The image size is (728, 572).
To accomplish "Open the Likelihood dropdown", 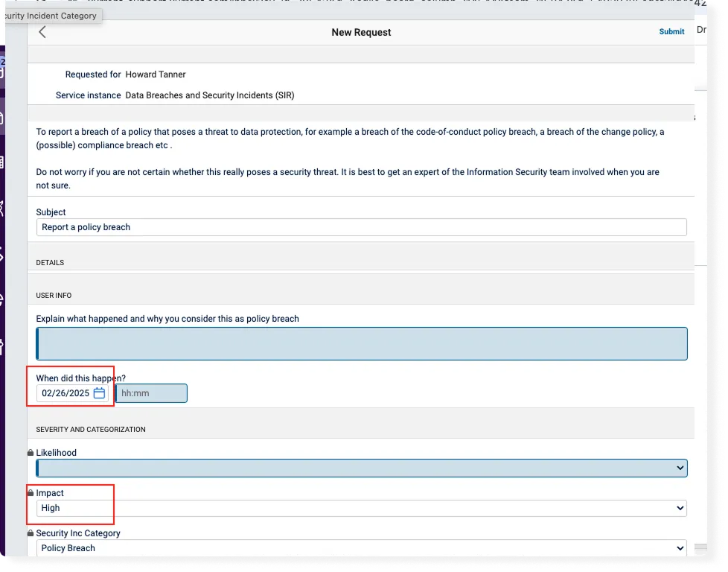I will pyautogui.click(x=362, y=468).
